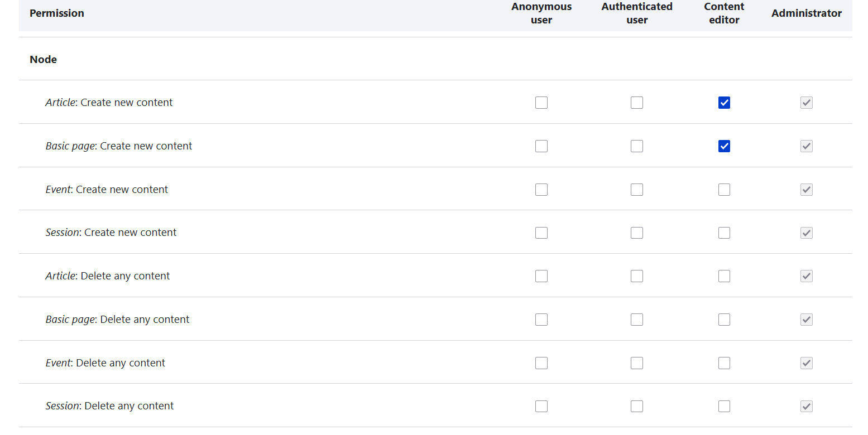Enable Event: Create new content for Content editor

pos(724,190)
